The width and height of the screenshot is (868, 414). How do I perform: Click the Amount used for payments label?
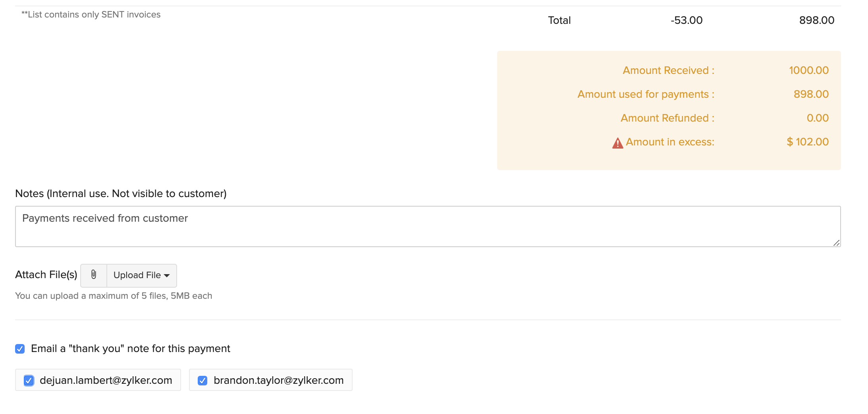tap(645, 94)
